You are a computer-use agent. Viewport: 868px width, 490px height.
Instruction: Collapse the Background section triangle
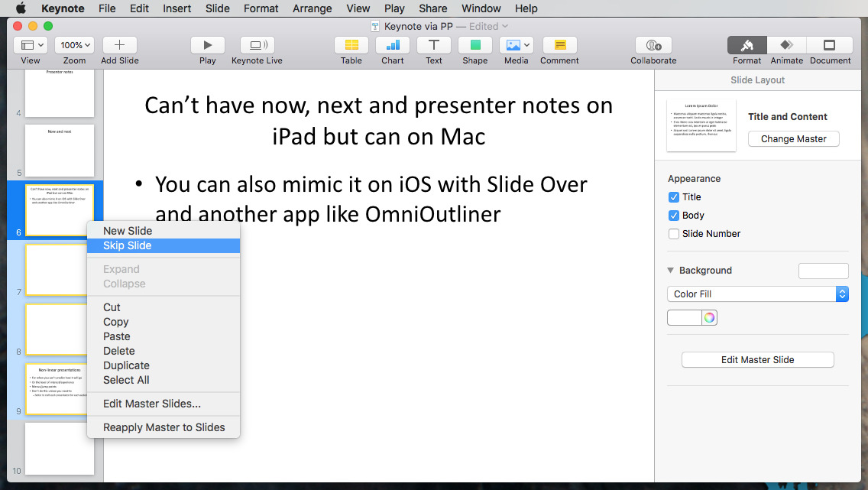pyautogui.click(x=670, y=270)
